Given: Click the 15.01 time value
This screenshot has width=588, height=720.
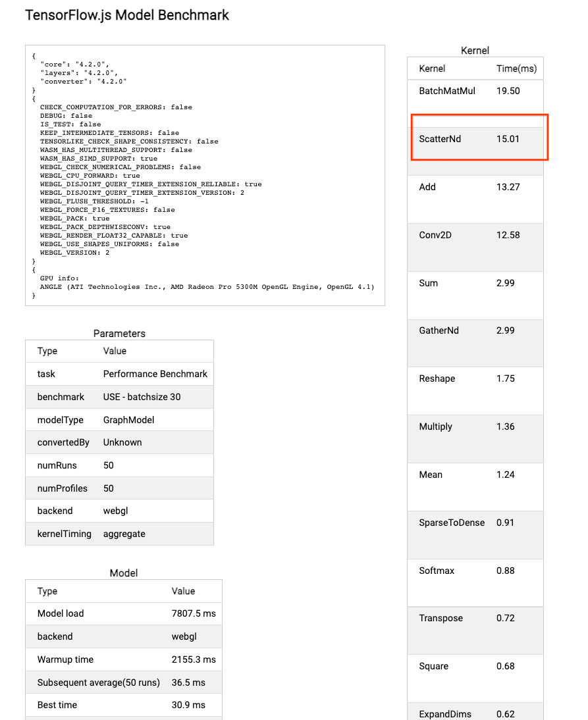Looking at the screenshot, I should pos(508,139).
